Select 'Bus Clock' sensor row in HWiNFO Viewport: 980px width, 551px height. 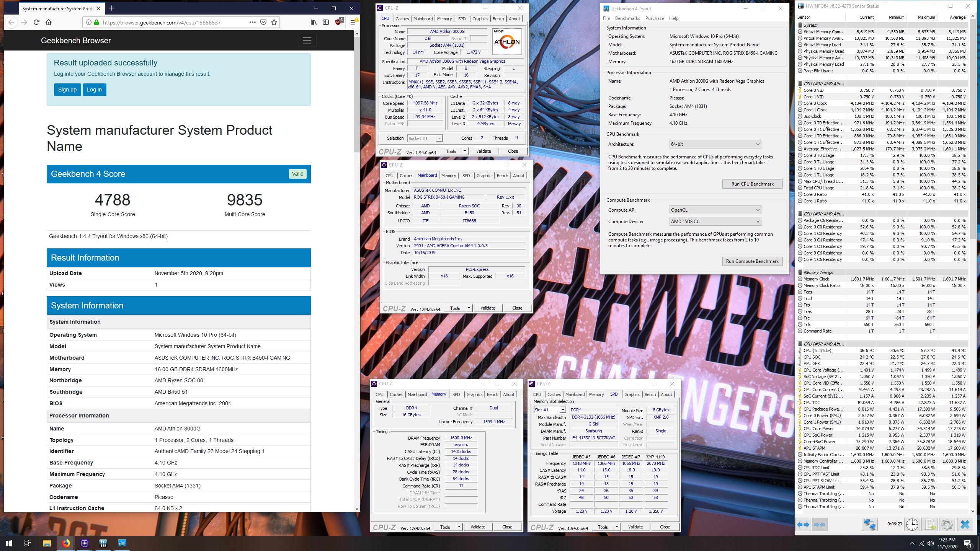click(x=882, y=116)
